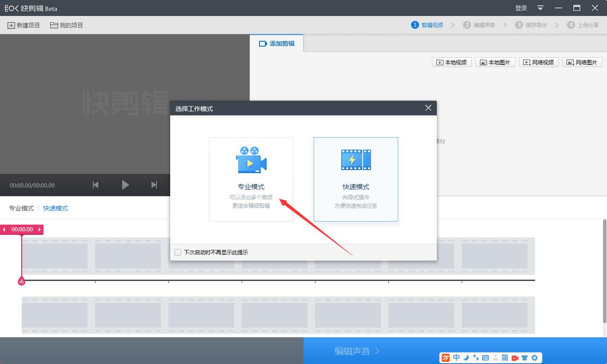Screen dimensions: 607x364
Task: Click the red video camera IME icon
Action: point(515,358)
